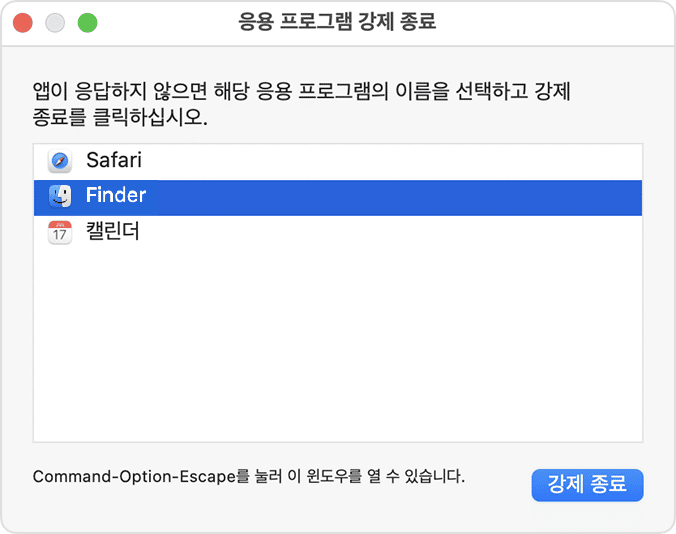Close the Force Quit window
676x534 pixels.
point(22,22)
